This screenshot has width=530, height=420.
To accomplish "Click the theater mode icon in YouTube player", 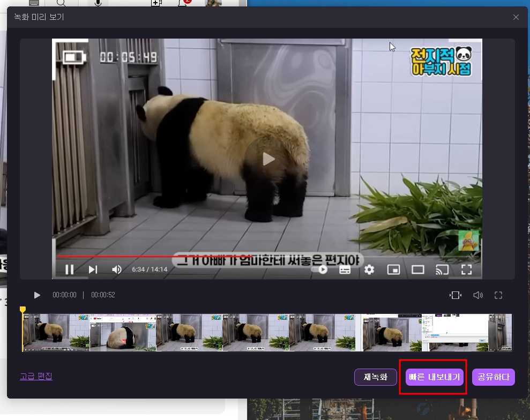I will (418, 269).
